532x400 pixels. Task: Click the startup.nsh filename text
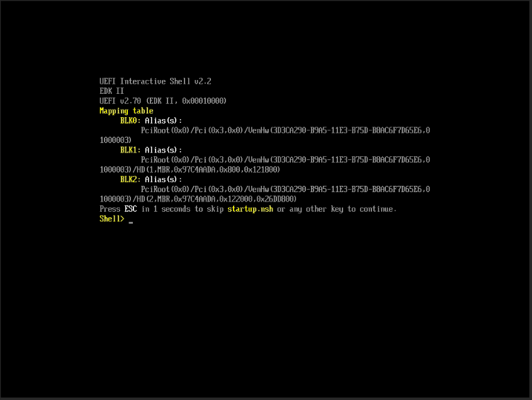[250, 209]
